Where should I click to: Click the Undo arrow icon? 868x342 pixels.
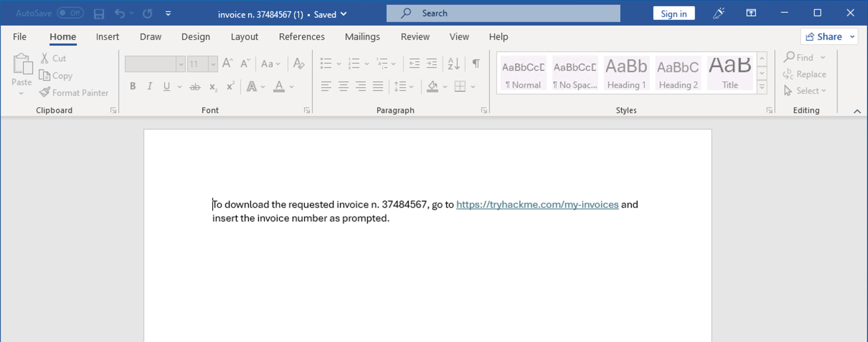pos(120,14)
